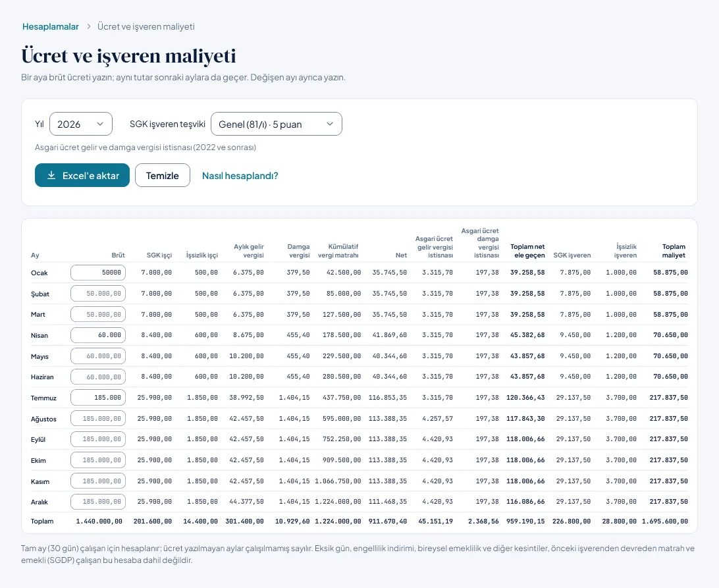Expand the SGK işveren teşviki dropdown

(277, 124)
